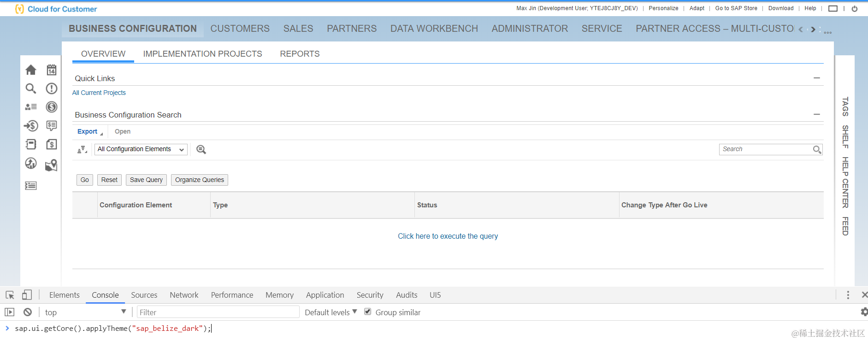Screen dimensions: 868x341
Task: Collapse the Business Configuration Search section
Action: click(817, 114)
